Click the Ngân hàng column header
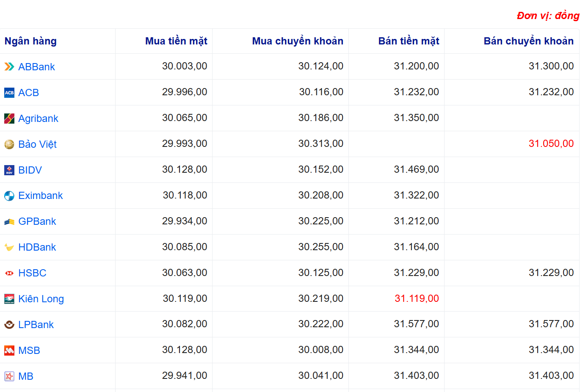This screenshot has height=392, width=583. point(30,41)
